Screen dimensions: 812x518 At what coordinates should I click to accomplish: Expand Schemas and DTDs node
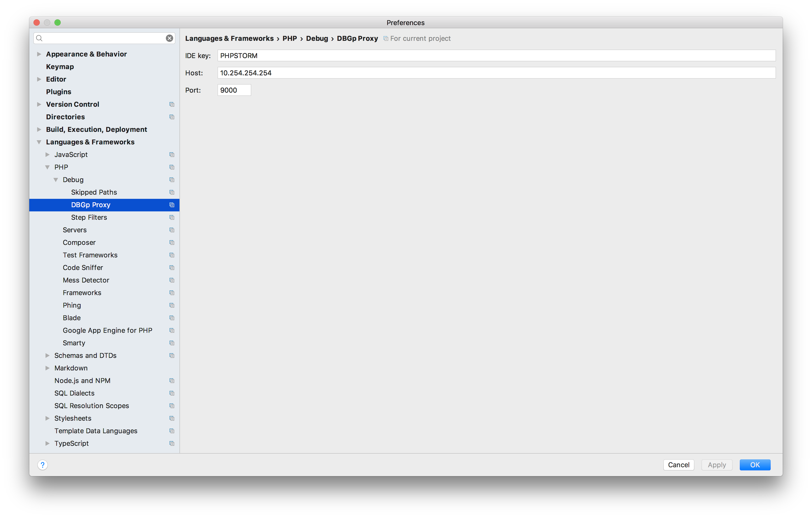click(47, 355)
